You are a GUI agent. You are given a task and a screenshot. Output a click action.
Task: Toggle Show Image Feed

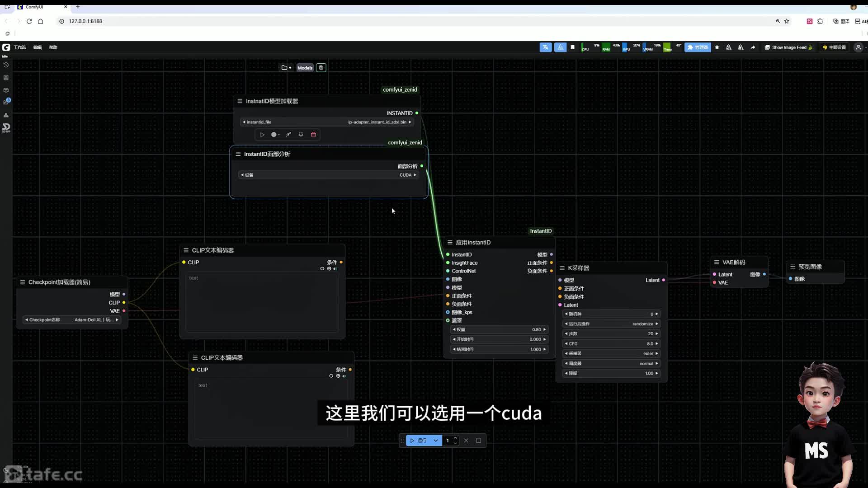789,47
